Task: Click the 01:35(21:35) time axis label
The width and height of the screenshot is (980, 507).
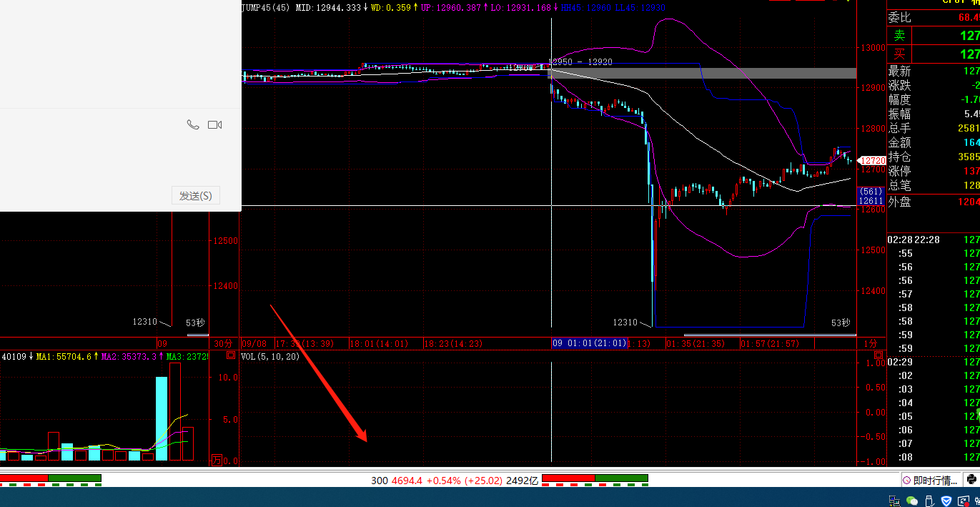Action: pyautogui.click(x=696, y=344)
